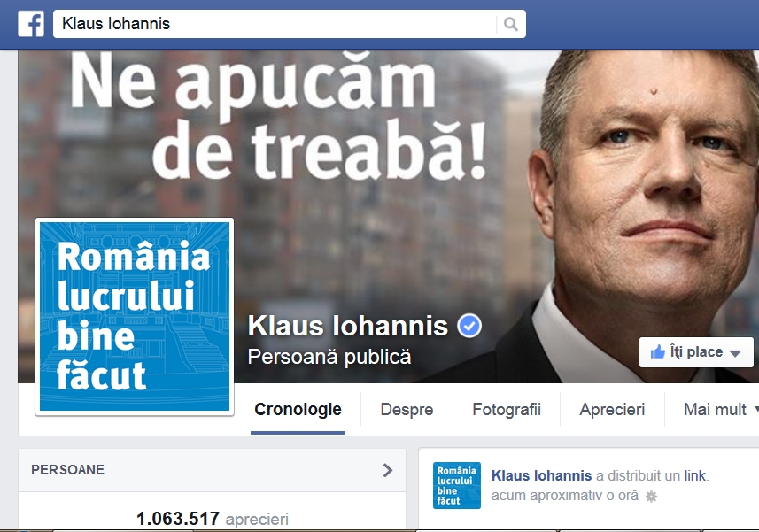Click inside the search box with Klaus Iohannis
Viewport: 759px width, 532px height.
point(276,24)
